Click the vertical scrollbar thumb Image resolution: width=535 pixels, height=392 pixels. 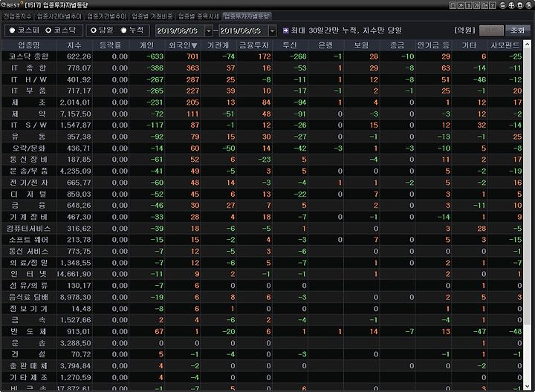pyautogui.click(x=527, y=187)
